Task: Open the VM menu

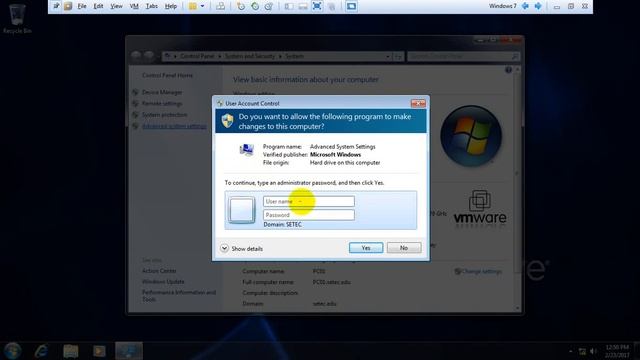Action: pos(134,6)
